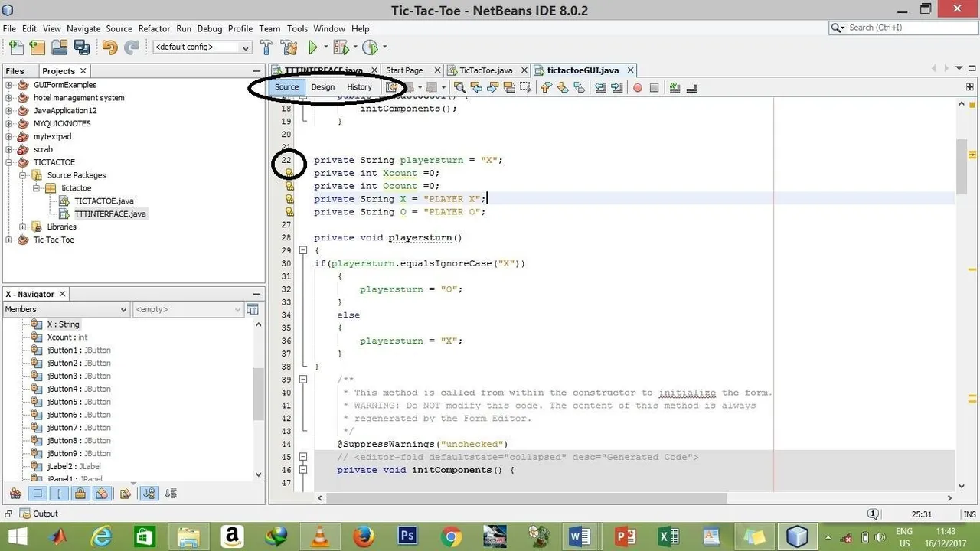This screenshot has width=980, height=551.
Task: Show the History view of the file
Action: (x=359, y=87)
